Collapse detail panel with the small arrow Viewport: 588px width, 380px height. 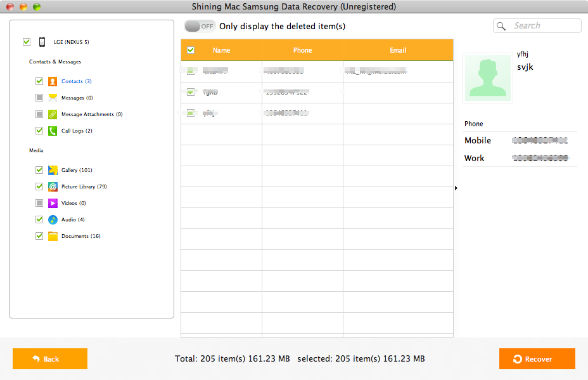[x=456, y=188]
